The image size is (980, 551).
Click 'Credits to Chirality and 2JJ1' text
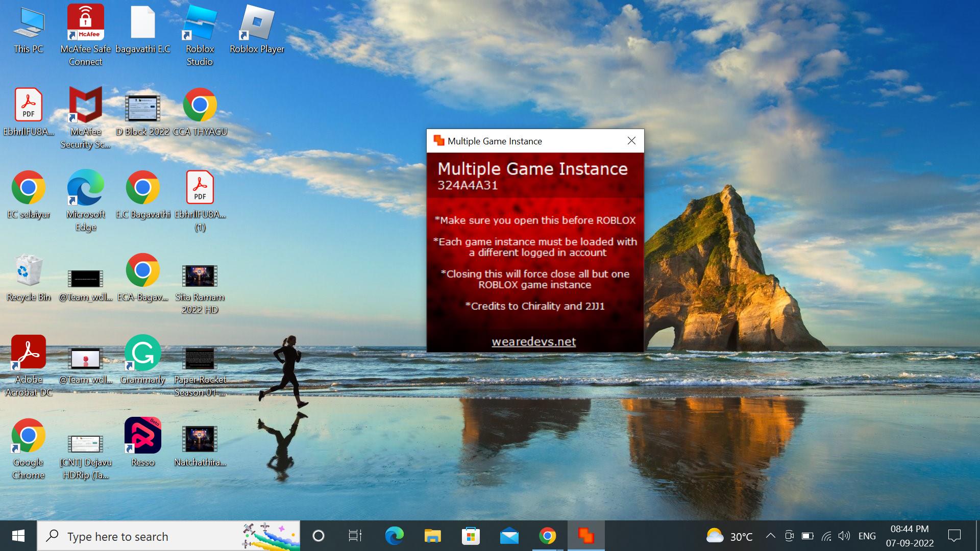click(535, 306)
